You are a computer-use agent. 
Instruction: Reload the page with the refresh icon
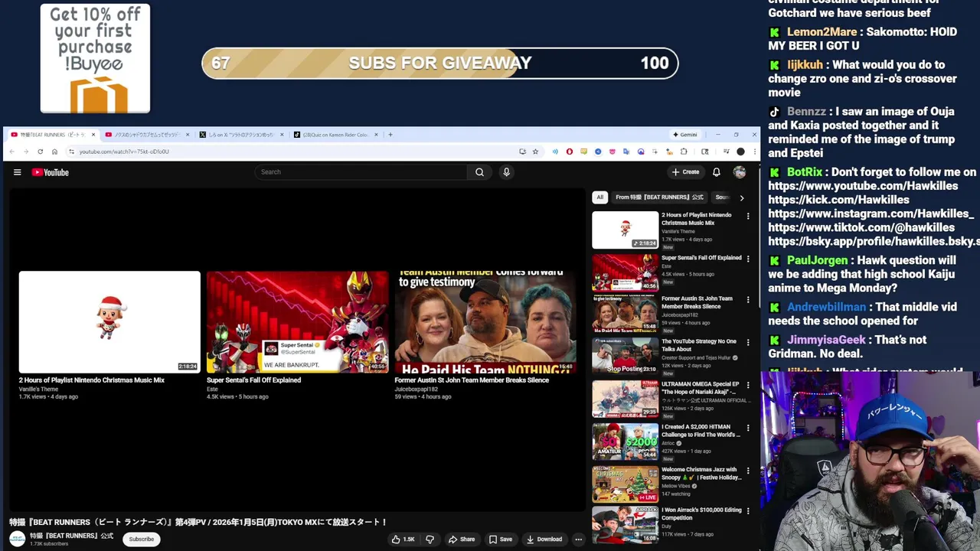[41, 152]
